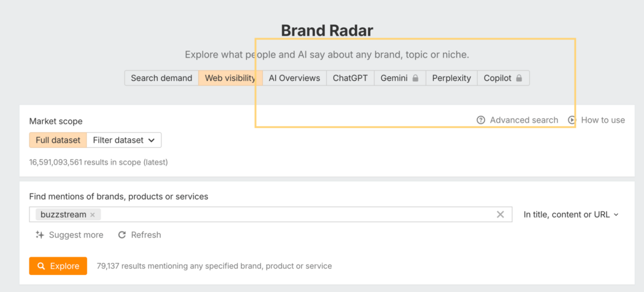Click the Market scope label
Screen dimensions: 644x292
click(x=56, y=121)
